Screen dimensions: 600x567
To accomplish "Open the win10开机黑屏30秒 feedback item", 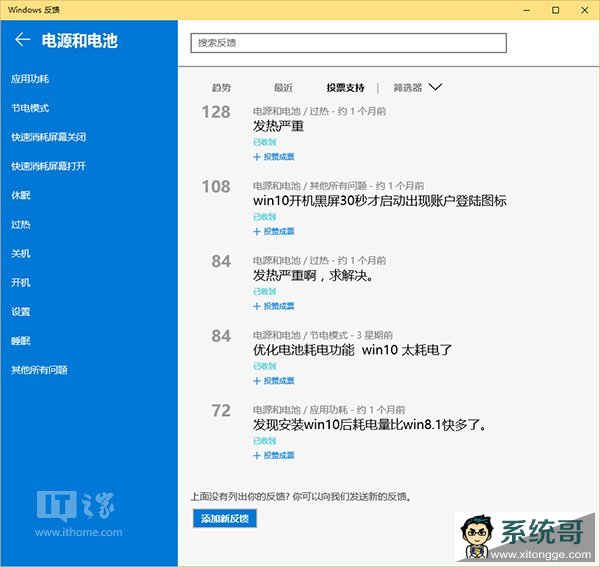I will pyautogui.click(x=380, y=200).
